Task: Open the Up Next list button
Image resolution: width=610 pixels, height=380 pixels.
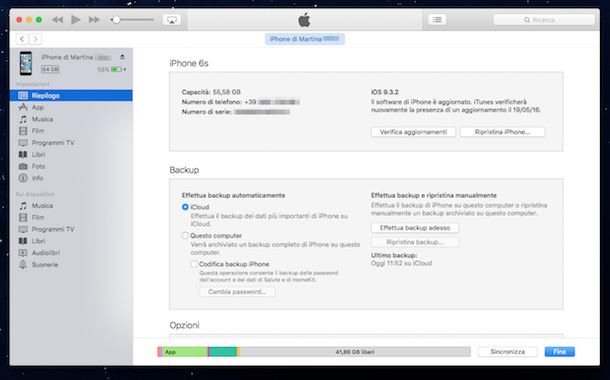Action: [437, 19]
